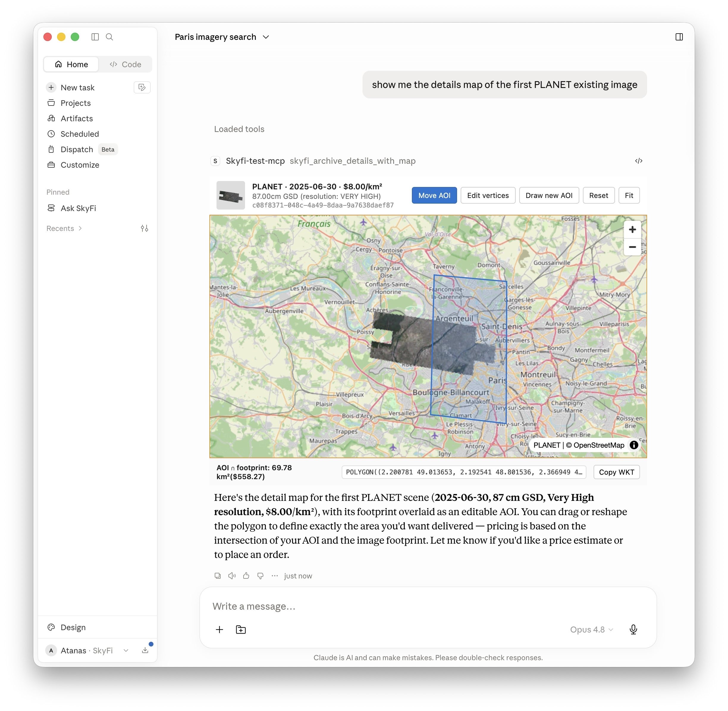Zoom in on the map
This screenshot has height=711, width=728.
[632, 229]
